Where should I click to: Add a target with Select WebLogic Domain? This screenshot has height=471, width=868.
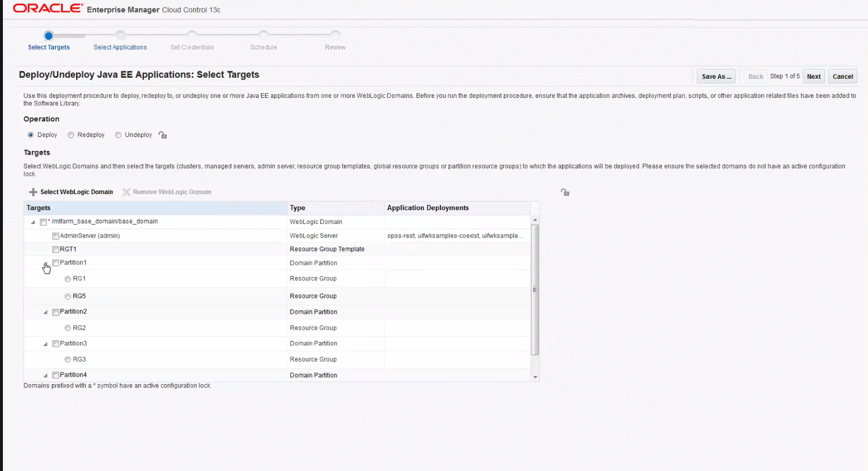coord(71,192)
